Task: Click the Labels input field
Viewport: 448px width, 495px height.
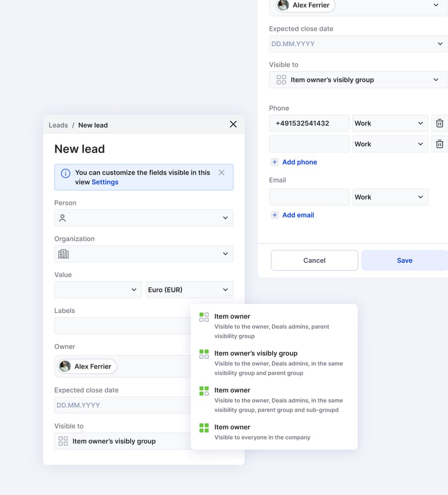Action: [x=122, y=326]
